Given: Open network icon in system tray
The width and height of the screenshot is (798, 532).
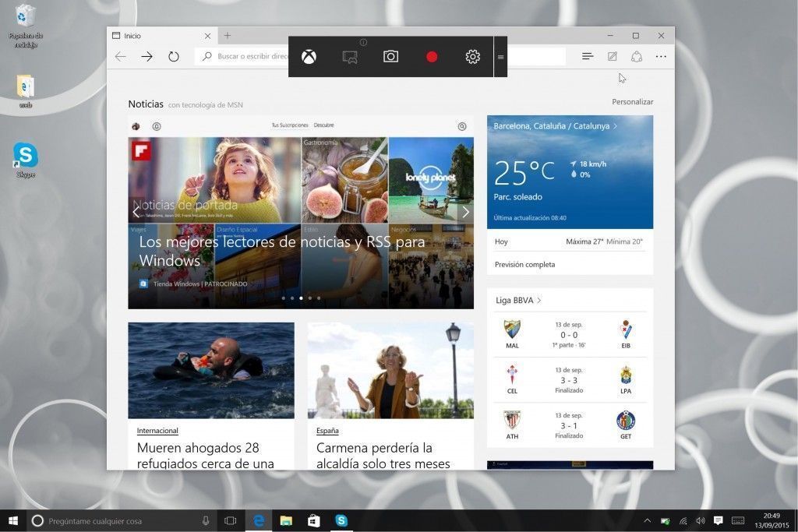Looking at the screenshot, I should click(683, 520).
